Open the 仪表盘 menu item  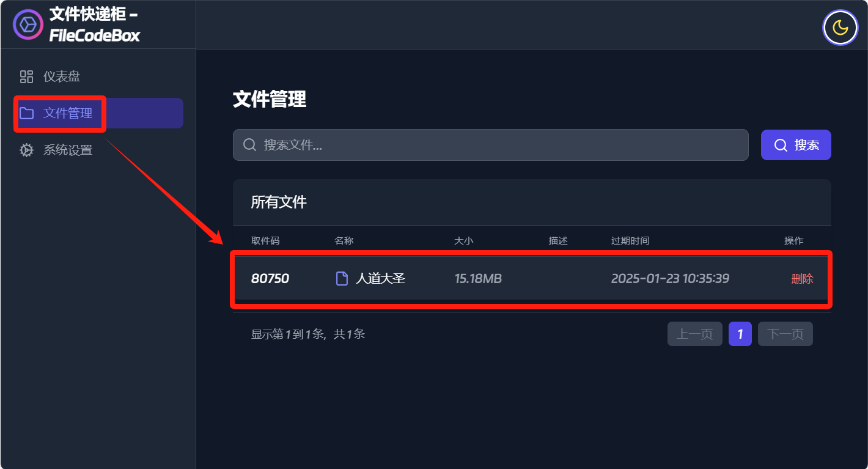(x=62, y=76)
